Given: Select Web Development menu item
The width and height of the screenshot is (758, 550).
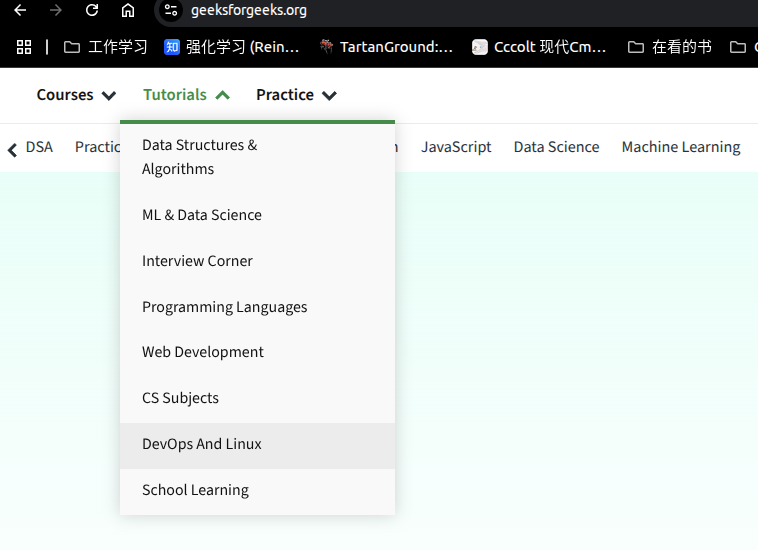Looking at the screenshot, I should click(x=257, y=352).
